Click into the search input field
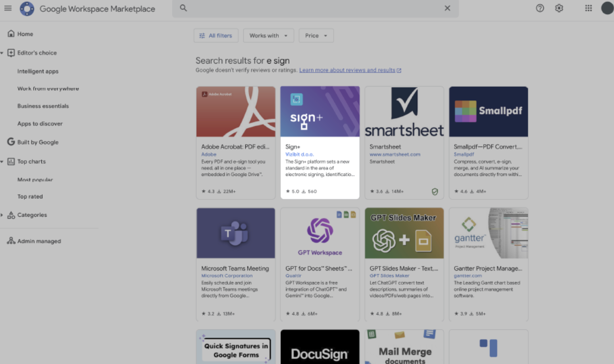Image resolution: width=614 pixels, height=364 pixels. [x=315, y=8]
